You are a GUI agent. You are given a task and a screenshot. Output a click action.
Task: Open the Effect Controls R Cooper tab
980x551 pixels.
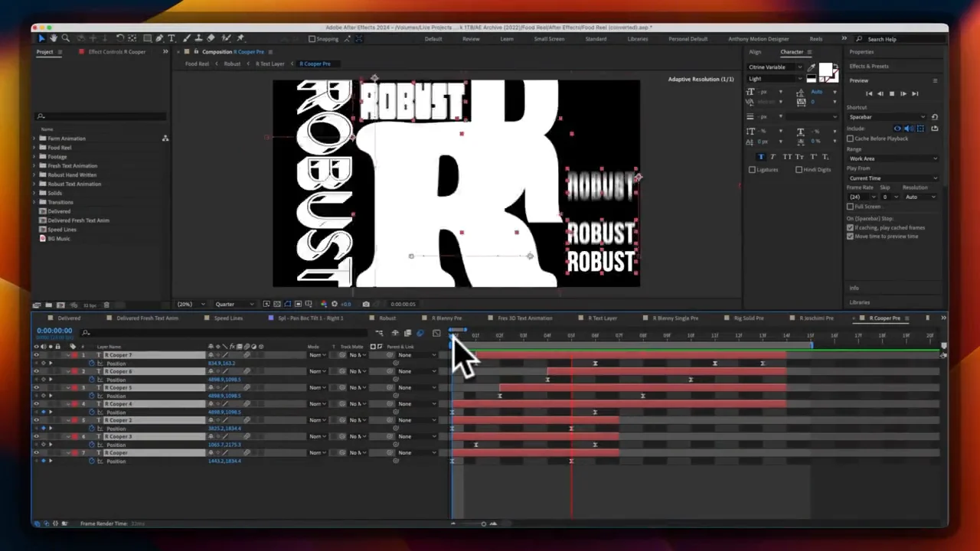tap(116, 52)
